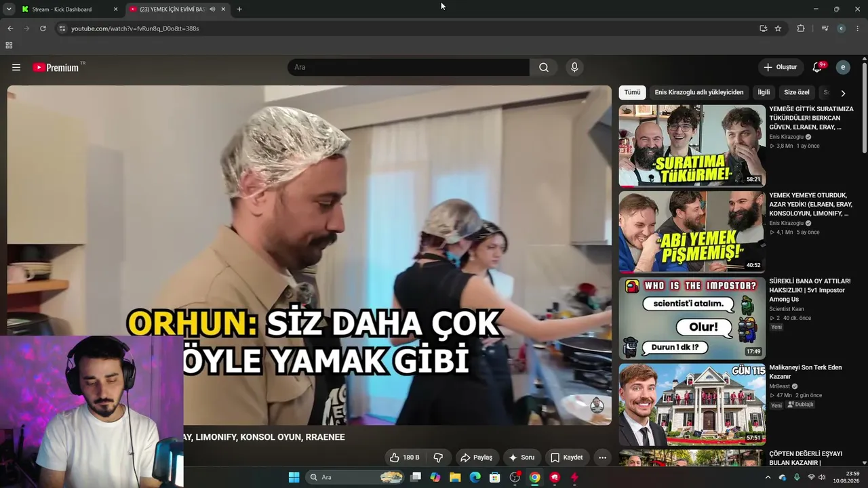This screenshot has width=868, height=488.
Task: Start voice search with the microphone icon
Action: (574, 67)
